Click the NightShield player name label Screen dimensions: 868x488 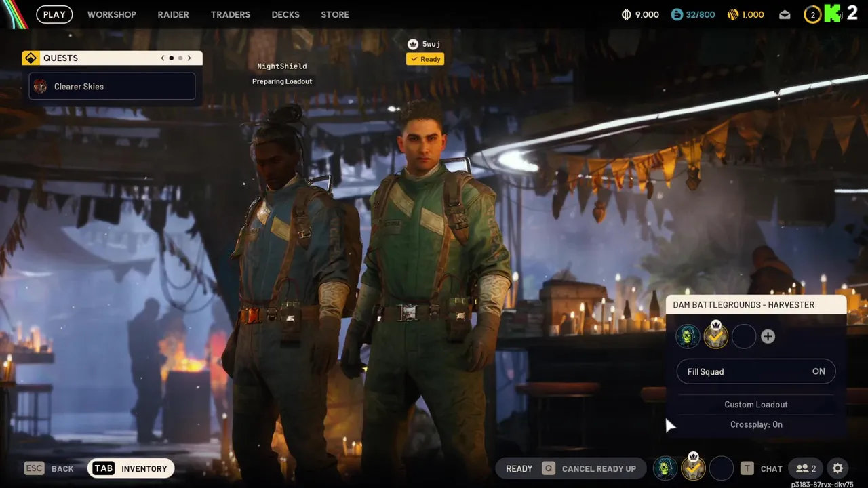282,66
